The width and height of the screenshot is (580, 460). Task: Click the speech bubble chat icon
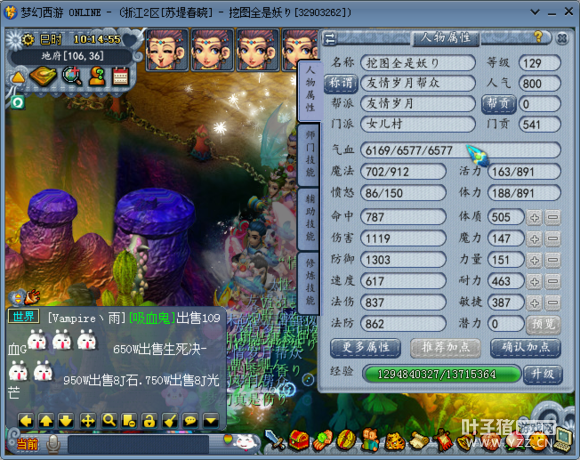coord(190,421)
